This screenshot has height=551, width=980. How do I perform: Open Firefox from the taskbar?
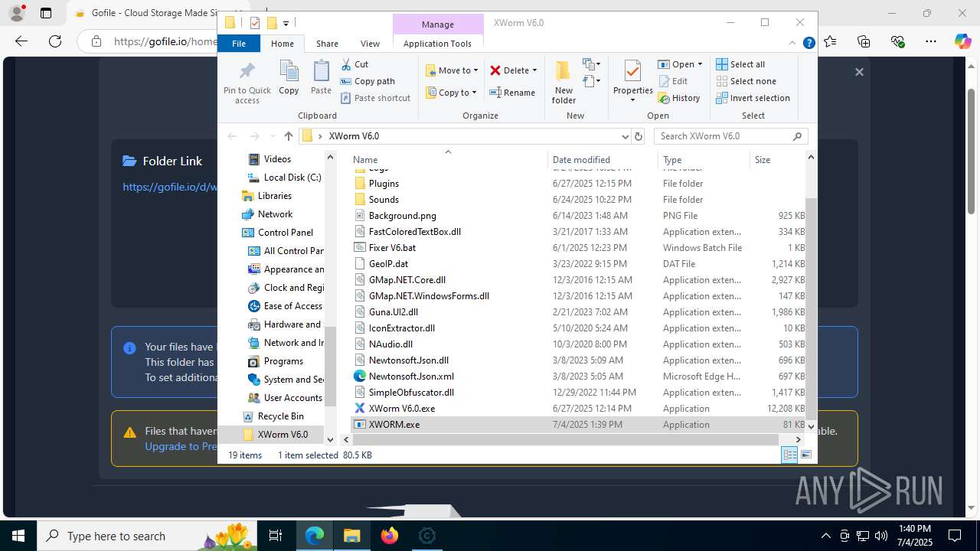[x=390, y=536]
